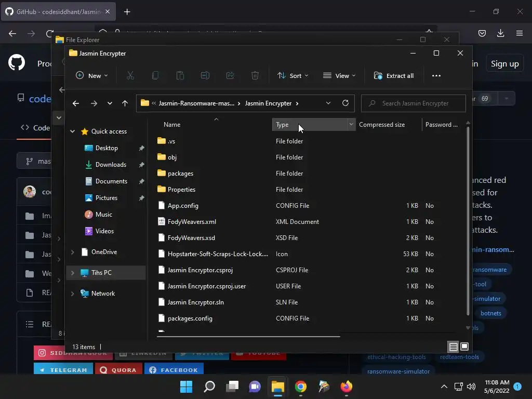Open Google Chrome from taskbar
The image size is (532, 399).
pos(301,387)
